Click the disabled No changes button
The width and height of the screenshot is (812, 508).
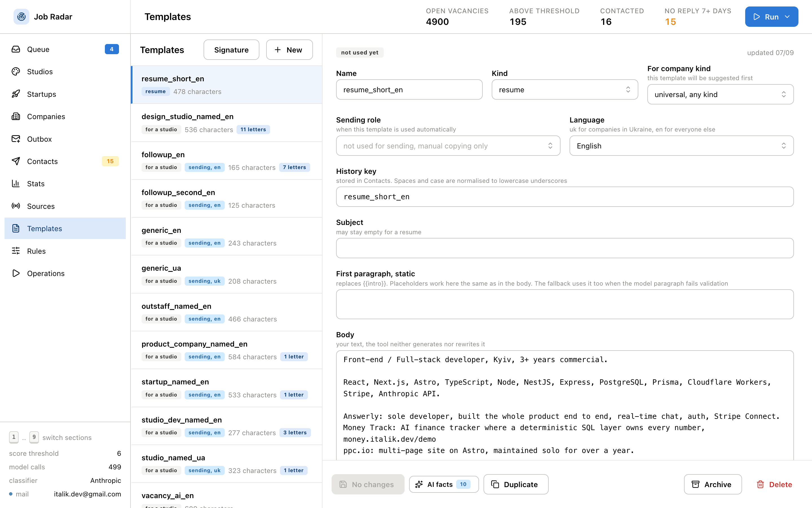[x=368, y=484]
